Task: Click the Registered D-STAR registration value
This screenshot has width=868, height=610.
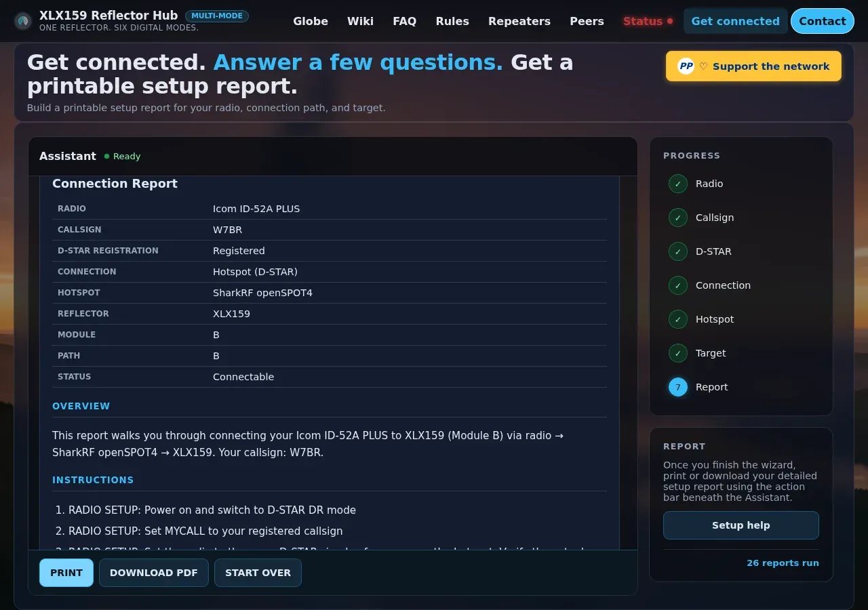Action: [x=239, y=251]
